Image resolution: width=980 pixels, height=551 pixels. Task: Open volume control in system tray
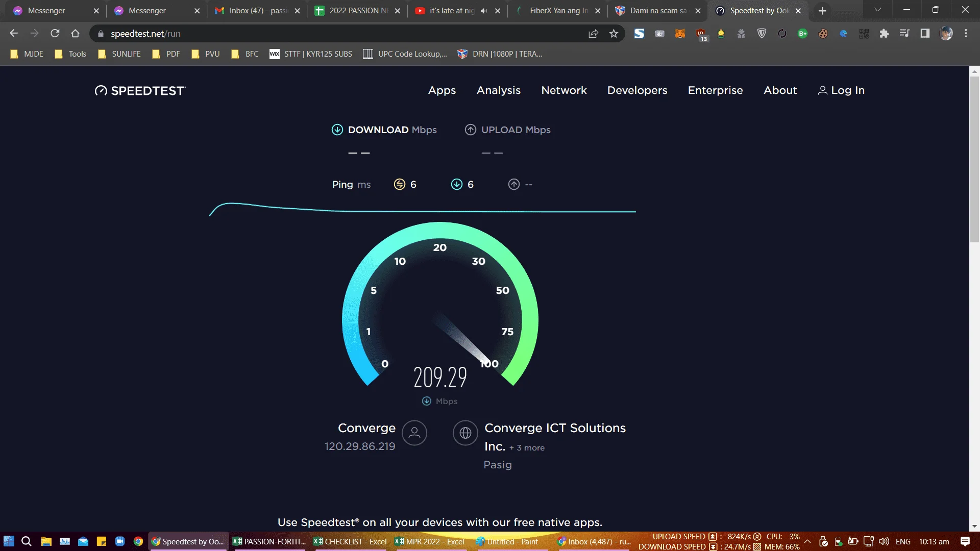884,541
